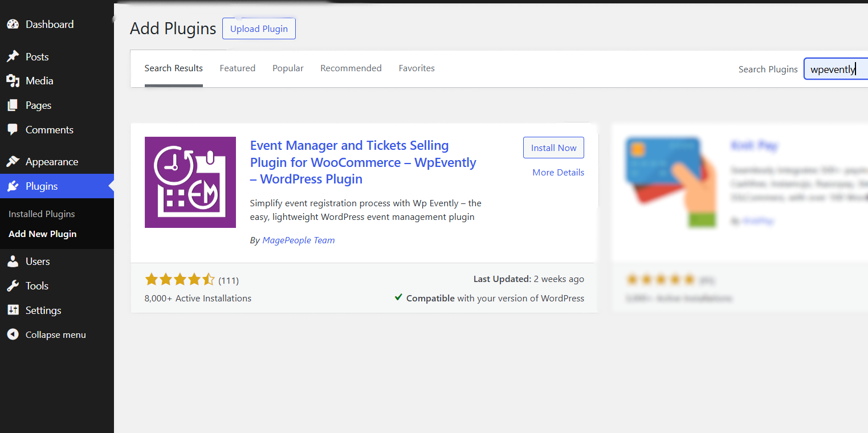This screenshot has width=868, height=433.
Task: Open the Recommended plugins tab
Action: (x=351, y=68)
